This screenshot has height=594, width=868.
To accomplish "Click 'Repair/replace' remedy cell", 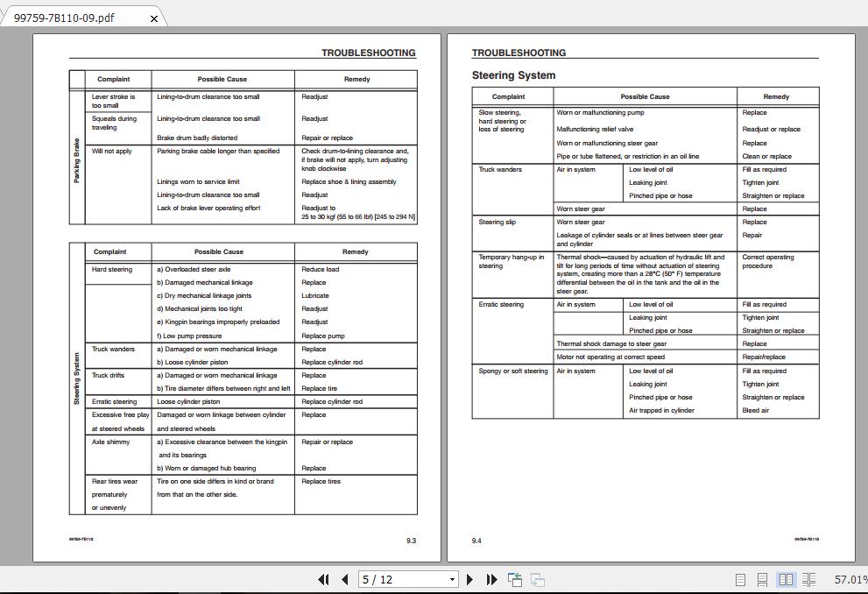I will (764, 357).
